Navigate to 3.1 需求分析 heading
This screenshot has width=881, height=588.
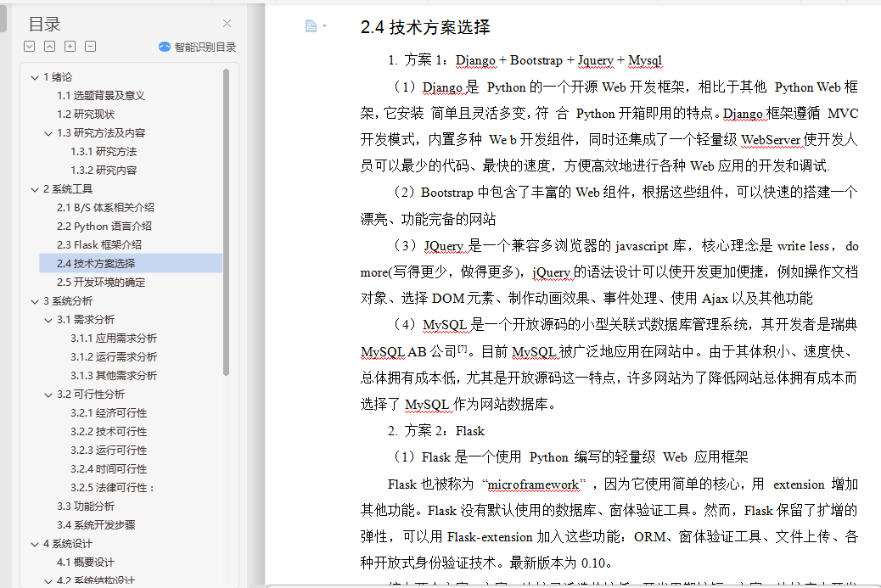click(x=86, y=320)
